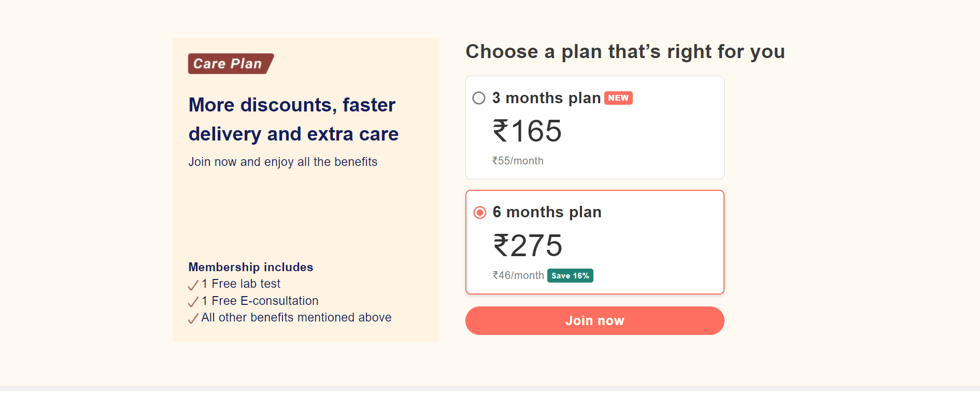
Task: Select the 3 months plan radio button
Action: click(479, 98)
